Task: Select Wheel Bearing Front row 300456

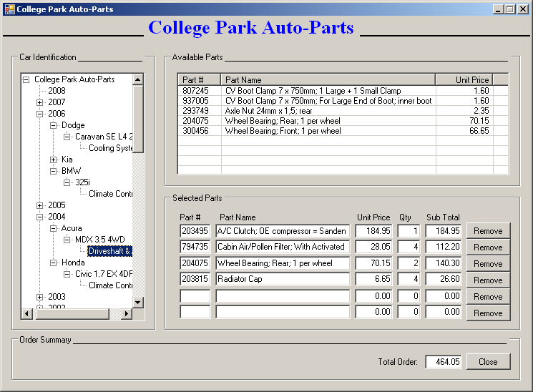Action: (343, 131)
